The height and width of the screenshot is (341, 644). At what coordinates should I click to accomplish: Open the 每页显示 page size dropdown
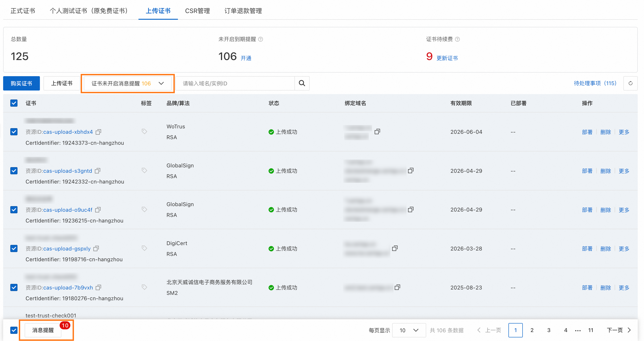click(409, 330)
